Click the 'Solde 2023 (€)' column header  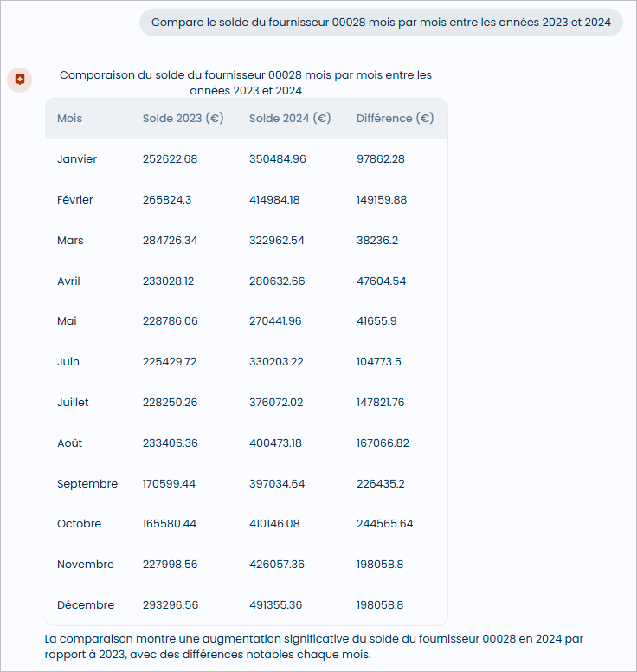[183, 119]
